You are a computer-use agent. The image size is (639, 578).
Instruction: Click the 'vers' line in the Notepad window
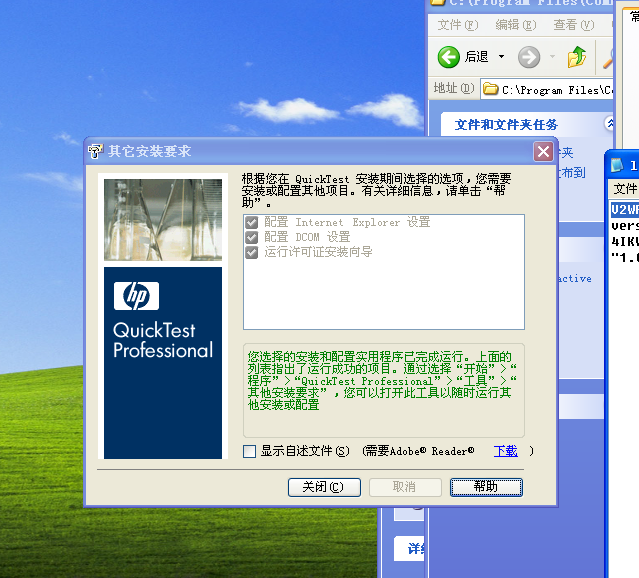[625, 225]
